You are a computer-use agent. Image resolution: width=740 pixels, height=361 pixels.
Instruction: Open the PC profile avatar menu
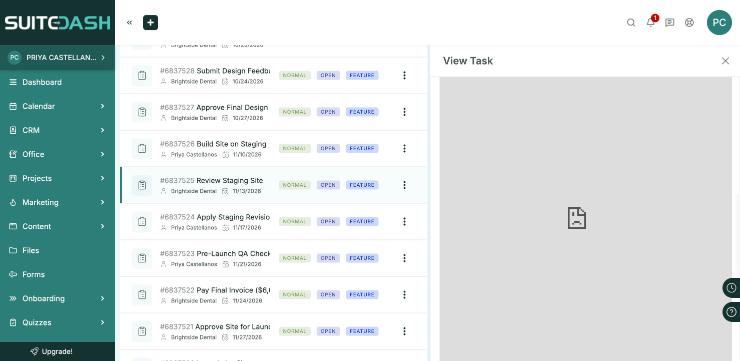719,22
